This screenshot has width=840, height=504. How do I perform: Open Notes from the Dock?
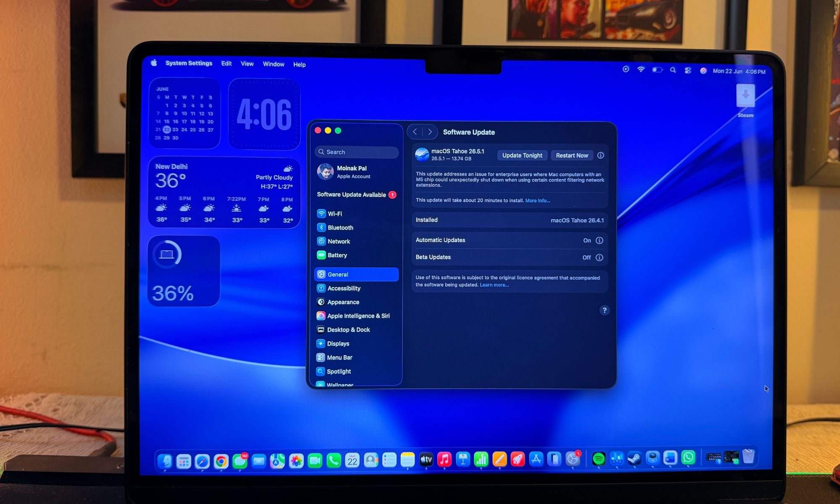pyautogui.click(x=407, y=460)
